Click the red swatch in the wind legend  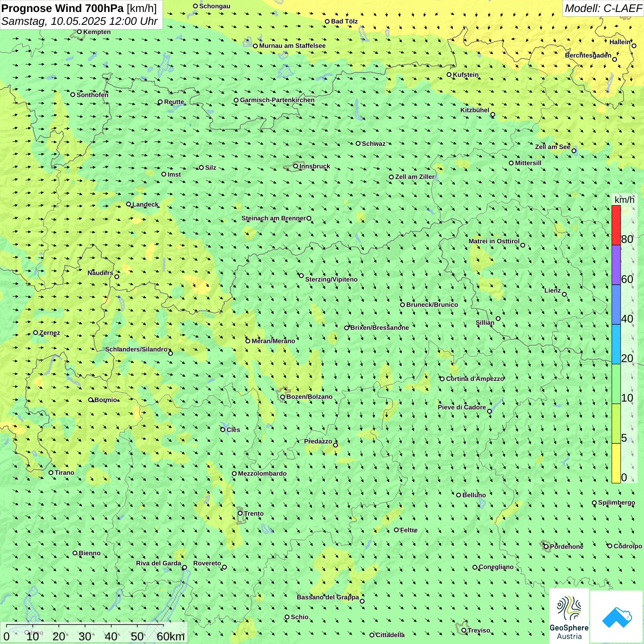tap(616, 225)
